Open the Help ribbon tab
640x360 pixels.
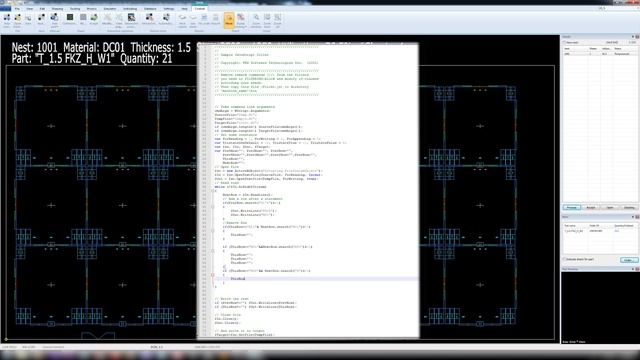click(x=184, y=9)
